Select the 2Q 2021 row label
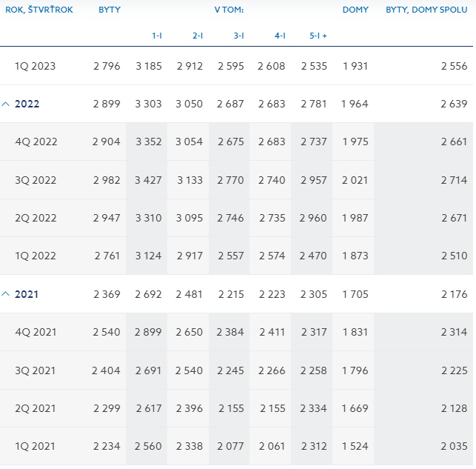Image resolution: width=476 pixels, height=469 pixels. (x=36, y=409)
